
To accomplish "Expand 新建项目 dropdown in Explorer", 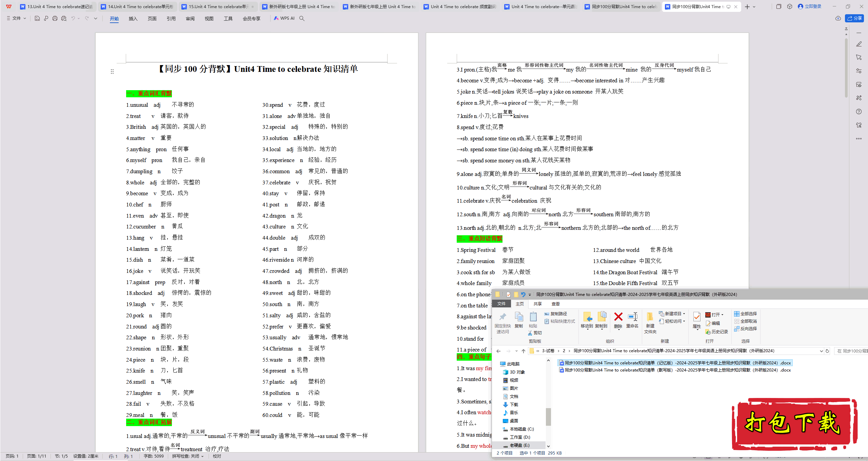I will [x=672, y=314].
